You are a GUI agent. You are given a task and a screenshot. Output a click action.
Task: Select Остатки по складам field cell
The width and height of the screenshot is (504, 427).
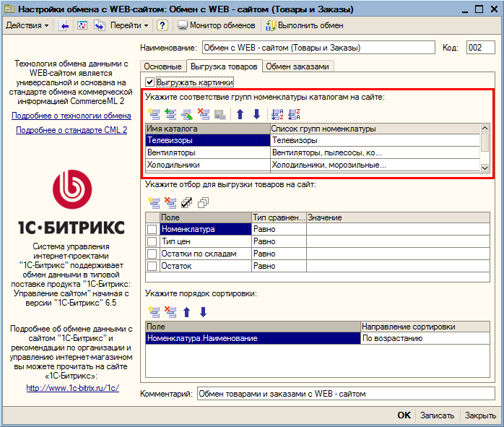206,254
